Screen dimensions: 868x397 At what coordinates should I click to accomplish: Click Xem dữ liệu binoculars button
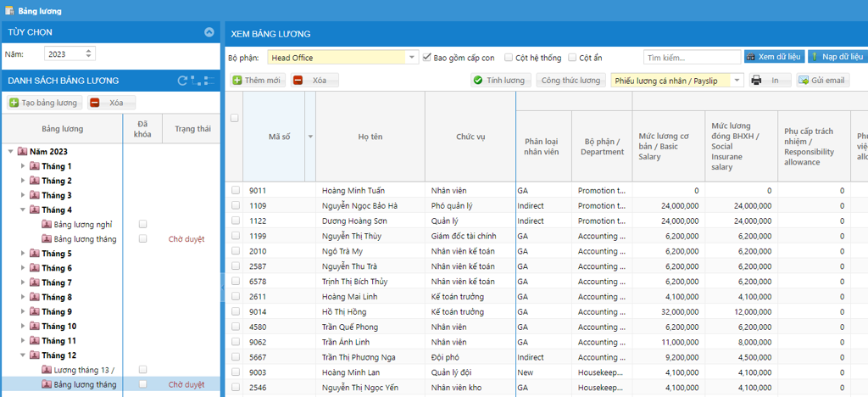click(x=773, y=57)
